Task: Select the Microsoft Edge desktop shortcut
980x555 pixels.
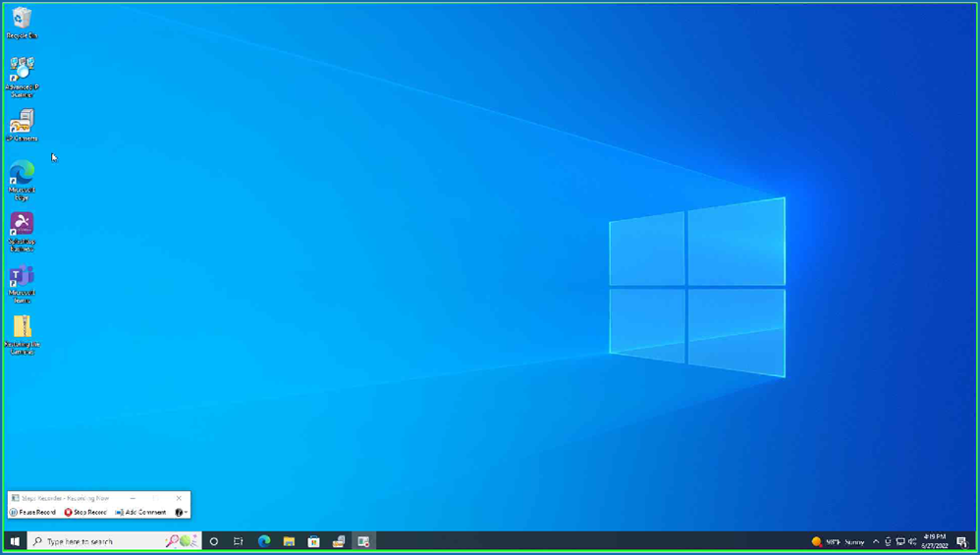Action: 22,175
